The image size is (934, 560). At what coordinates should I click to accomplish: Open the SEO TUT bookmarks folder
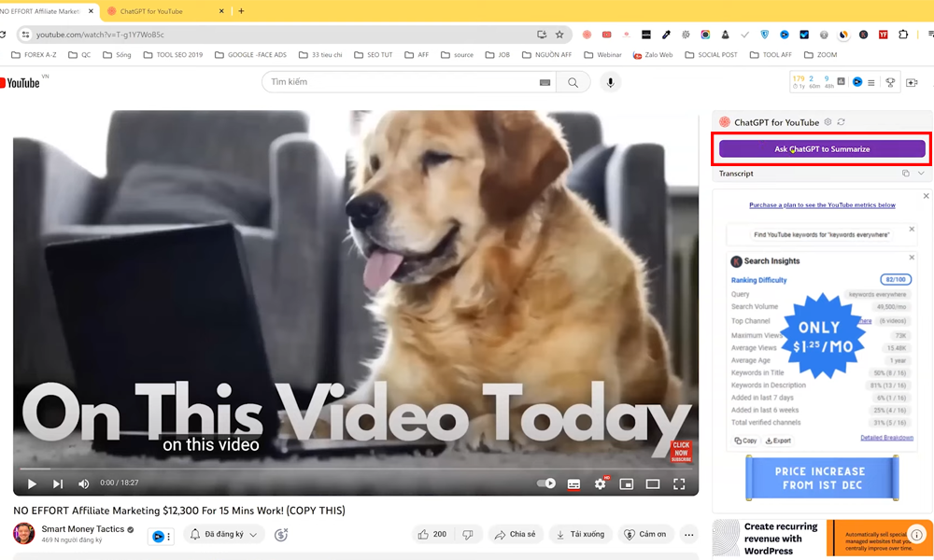pos(374,55)
